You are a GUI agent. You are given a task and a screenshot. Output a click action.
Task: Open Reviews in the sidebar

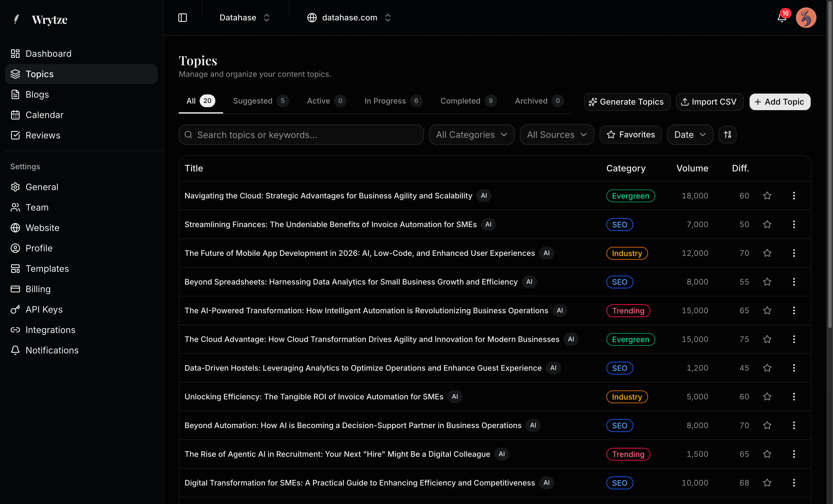81,135
